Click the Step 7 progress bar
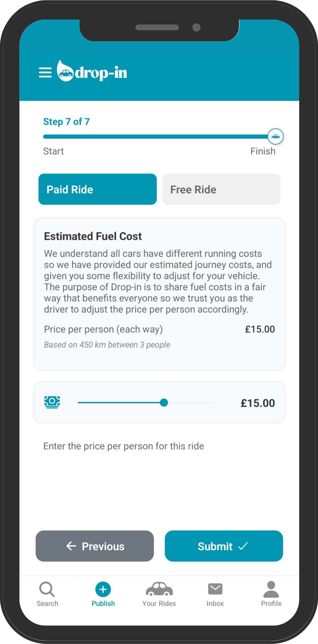This screenshot has width=318, height=644. (156, 137)
